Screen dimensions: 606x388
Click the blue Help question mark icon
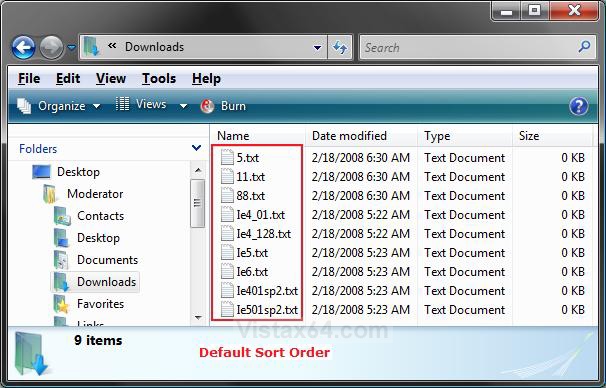(x=579, y=106)
